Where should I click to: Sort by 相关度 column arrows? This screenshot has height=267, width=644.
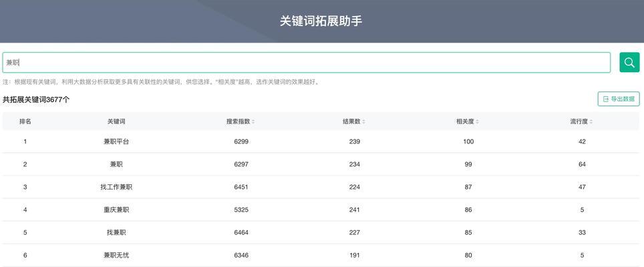[x=477, y=121]
